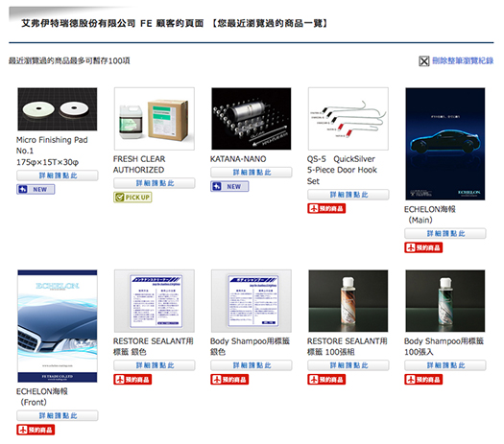The width and height of the screenshot is (504, 444).
Task: Click the PICK UP badge under FRESH CLEAR
Action: point(132,198)
